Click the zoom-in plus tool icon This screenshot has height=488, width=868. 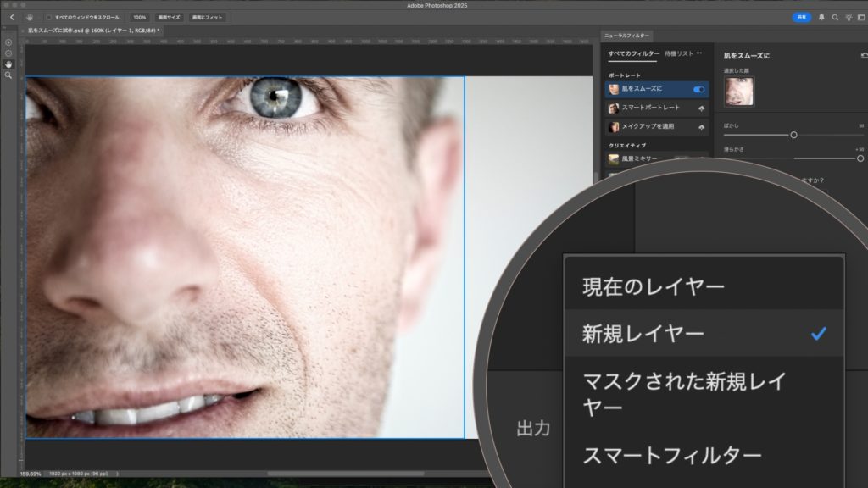click(x=8, y=42)
